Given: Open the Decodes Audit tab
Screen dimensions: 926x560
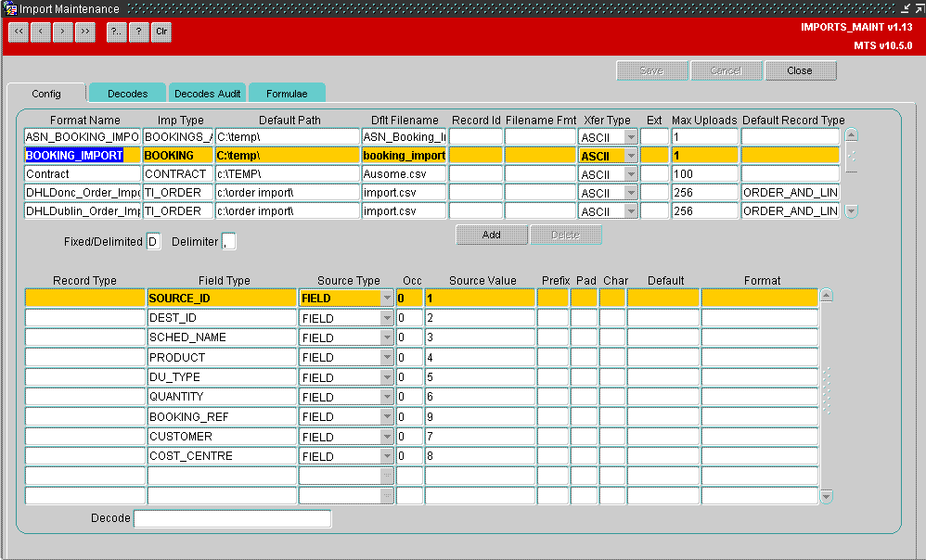Looking at the screenshot, I should 207,94.
